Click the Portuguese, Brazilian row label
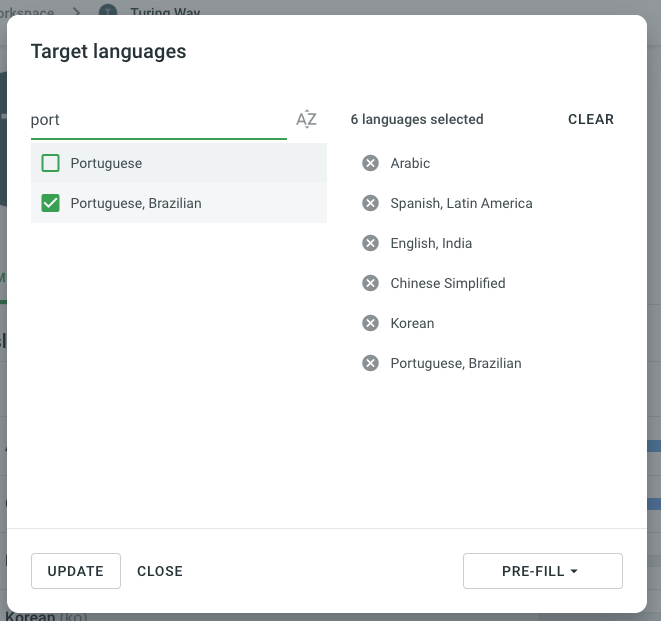The image size is (661, 621). [x=136, y=203]
